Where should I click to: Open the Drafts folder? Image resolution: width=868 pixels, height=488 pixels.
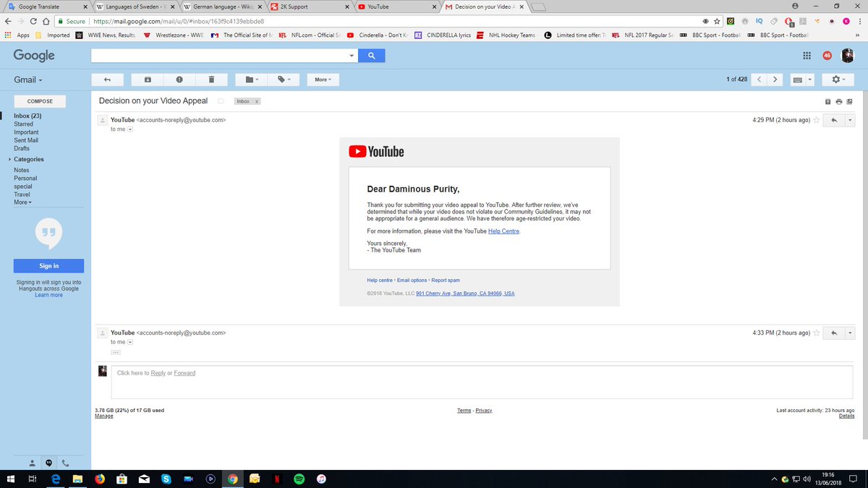tap(22, 148)
